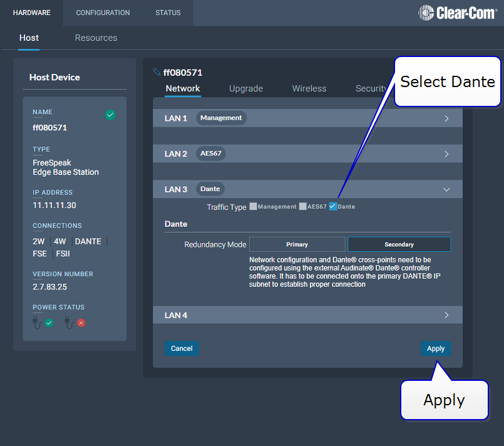
Task: Open the CONFIGURATION top menu tab
Action: [x=103, y=13]
